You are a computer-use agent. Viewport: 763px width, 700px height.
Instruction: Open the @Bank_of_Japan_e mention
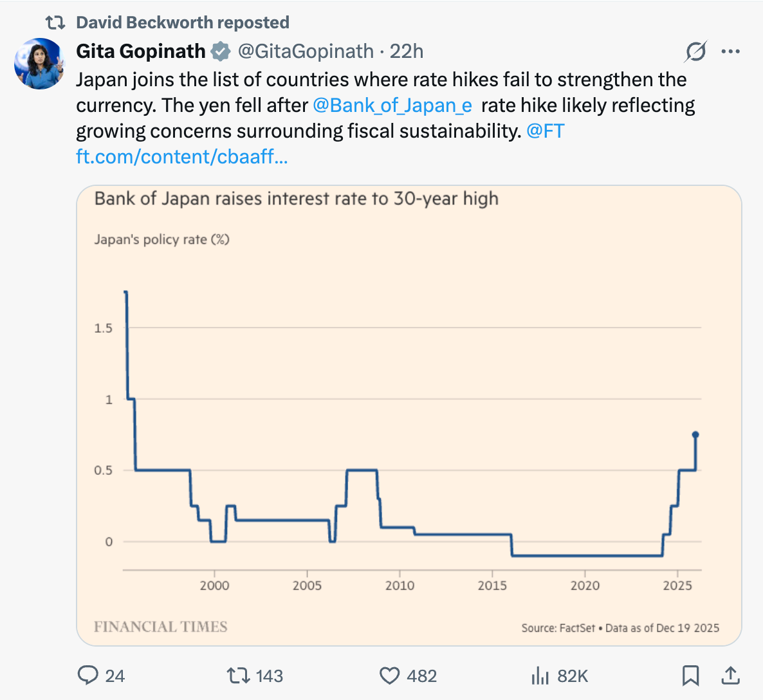click(392, 106)
